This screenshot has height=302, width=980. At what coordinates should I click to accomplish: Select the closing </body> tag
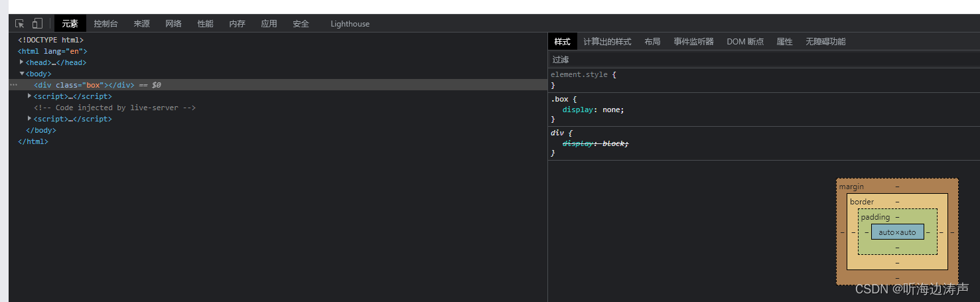(x=41, y=130)
